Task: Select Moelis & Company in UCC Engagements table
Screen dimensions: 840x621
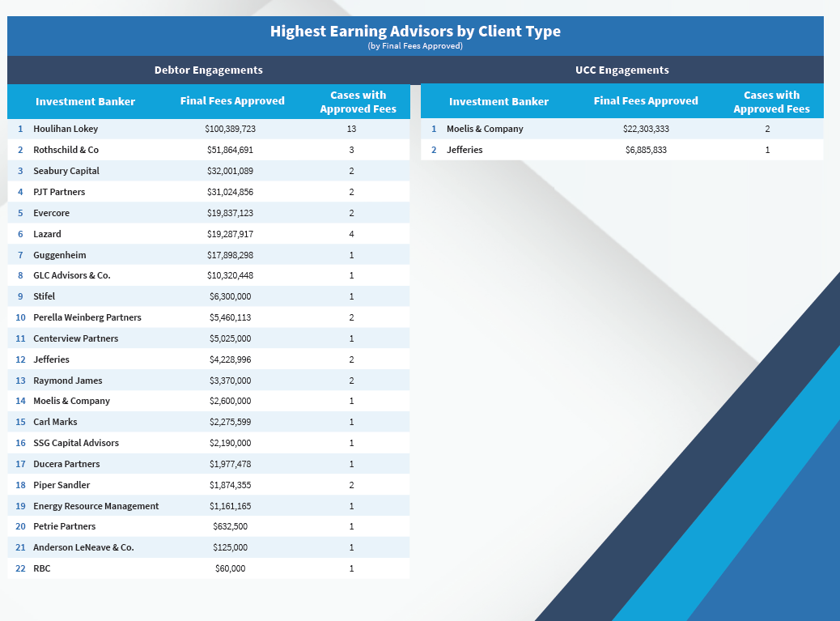Action: (x=485, y=129)
